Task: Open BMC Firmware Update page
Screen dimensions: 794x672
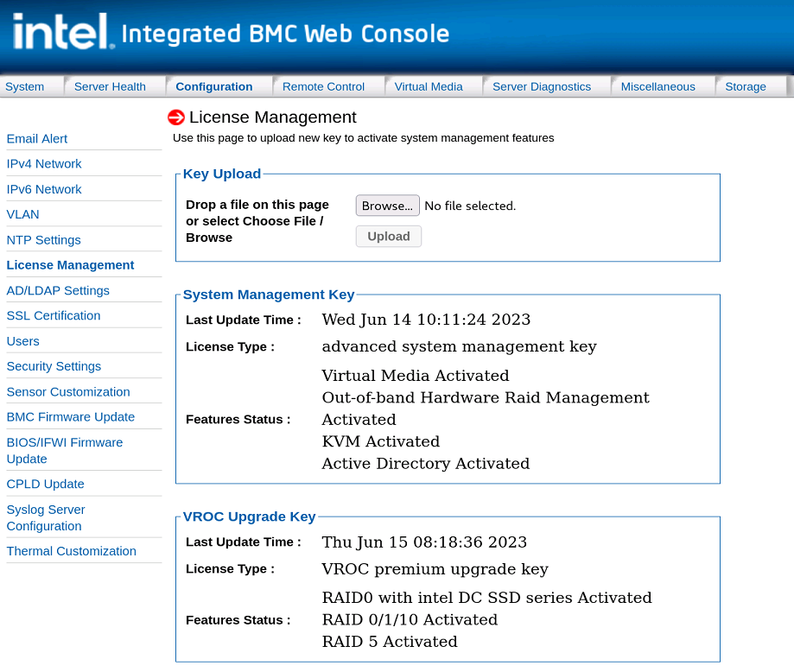Action: (71, 416)
